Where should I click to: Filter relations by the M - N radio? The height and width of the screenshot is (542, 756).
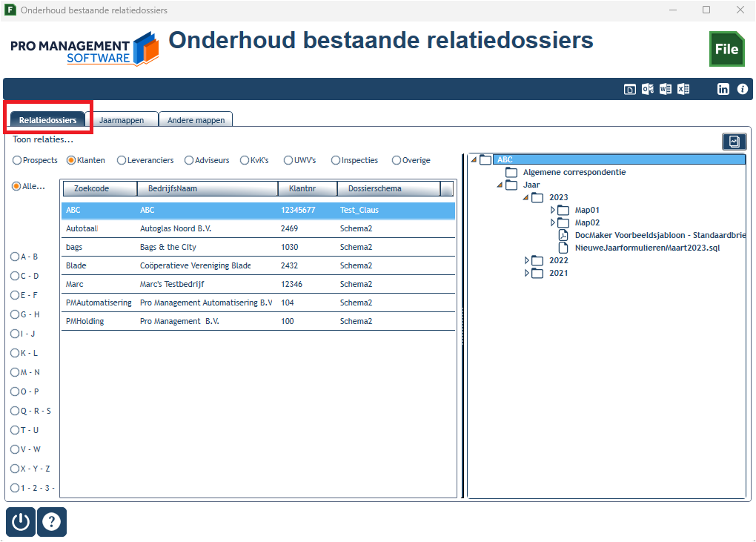15,372
